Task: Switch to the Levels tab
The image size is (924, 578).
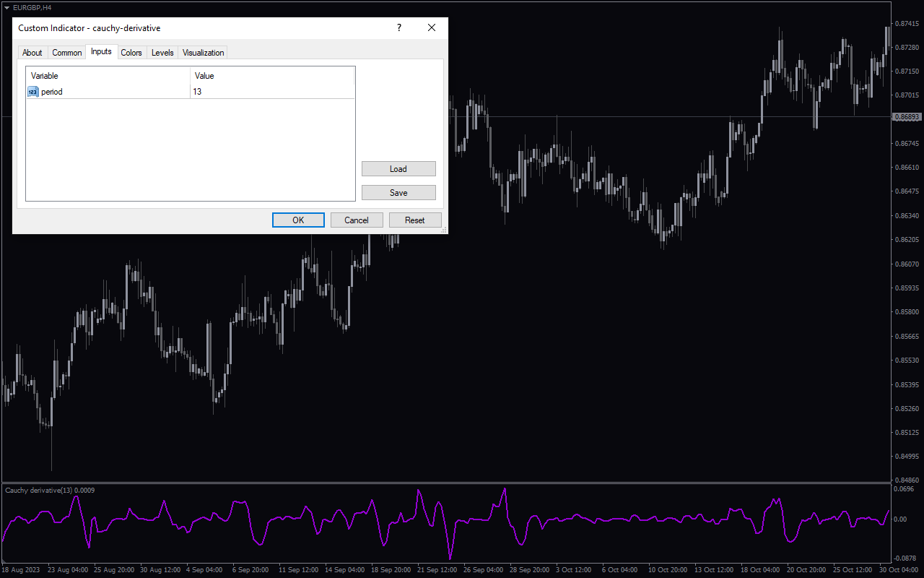Action: [162, 53]
